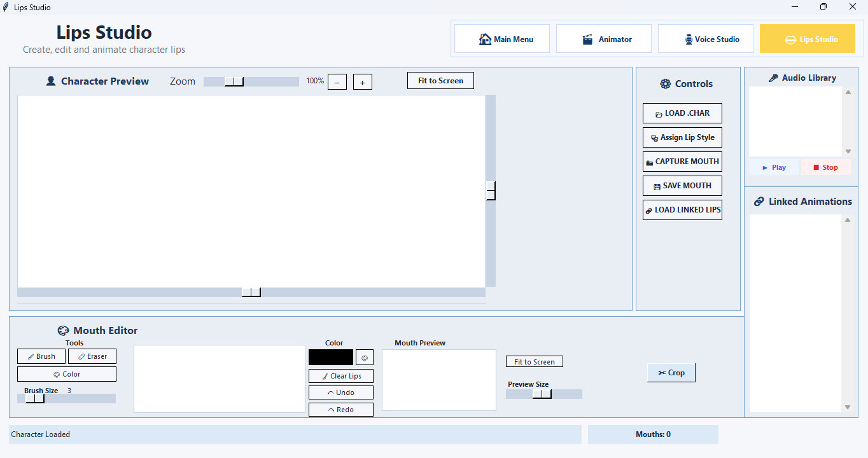
Task: Select the Brush tool
Action: [41, 356]
